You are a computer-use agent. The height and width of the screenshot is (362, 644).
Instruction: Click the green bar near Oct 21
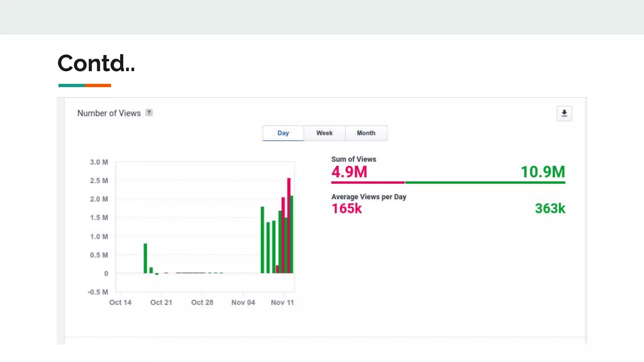coord(145,258)
